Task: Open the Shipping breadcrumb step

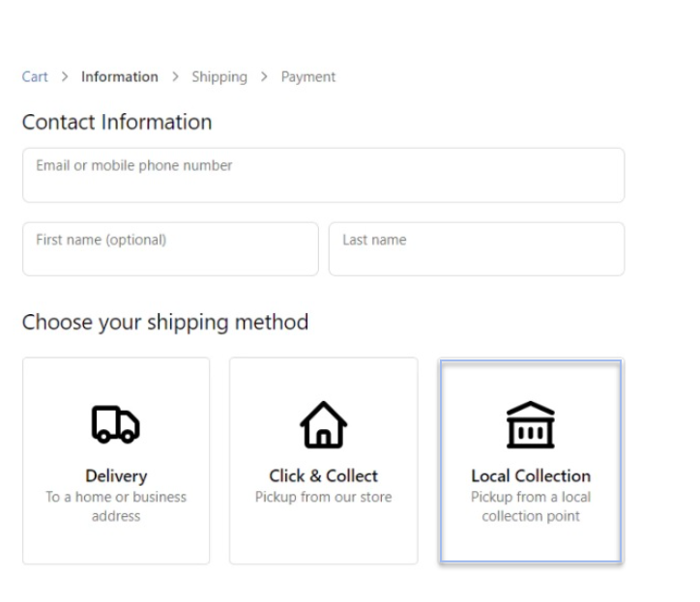Action: point(219,77)
